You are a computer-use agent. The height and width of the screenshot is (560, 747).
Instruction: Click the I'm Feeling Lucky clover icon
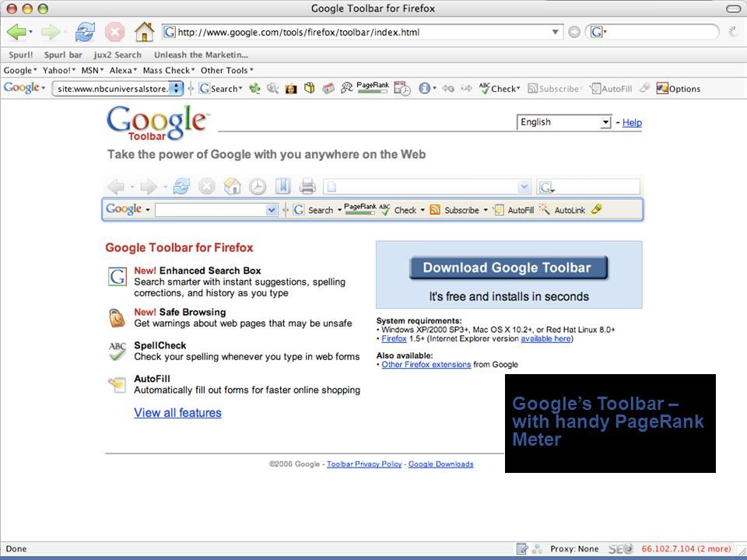[x=255, y=88]
